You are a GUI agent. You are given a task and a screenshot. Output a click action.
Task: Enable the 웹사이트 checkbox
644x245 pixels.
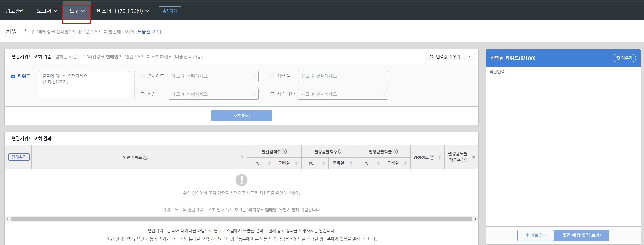click(143, 76)
